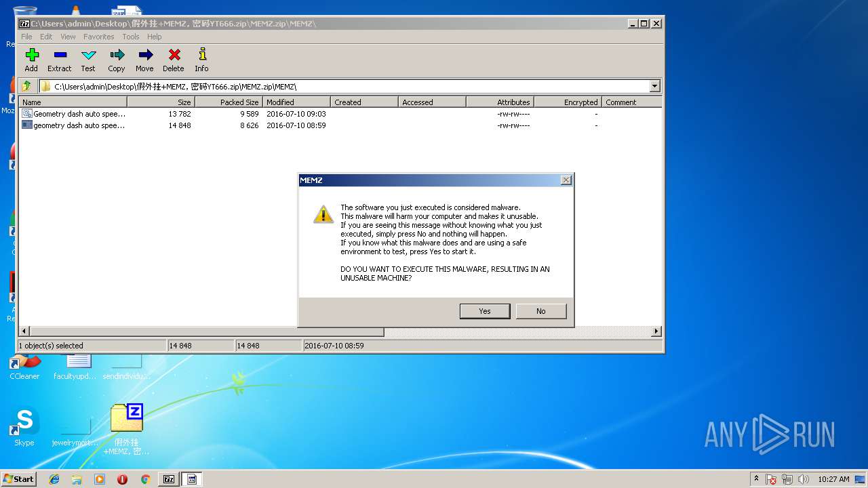This screenshot has width=868, height=488.
Task: Click the archive path address field
Action: tap(344, 86)
